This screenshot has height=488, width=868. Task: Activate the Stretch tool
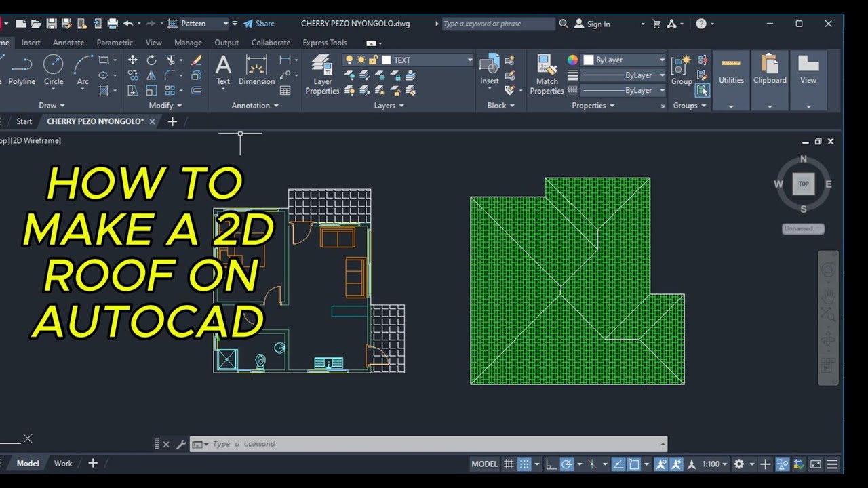(133, 90)
